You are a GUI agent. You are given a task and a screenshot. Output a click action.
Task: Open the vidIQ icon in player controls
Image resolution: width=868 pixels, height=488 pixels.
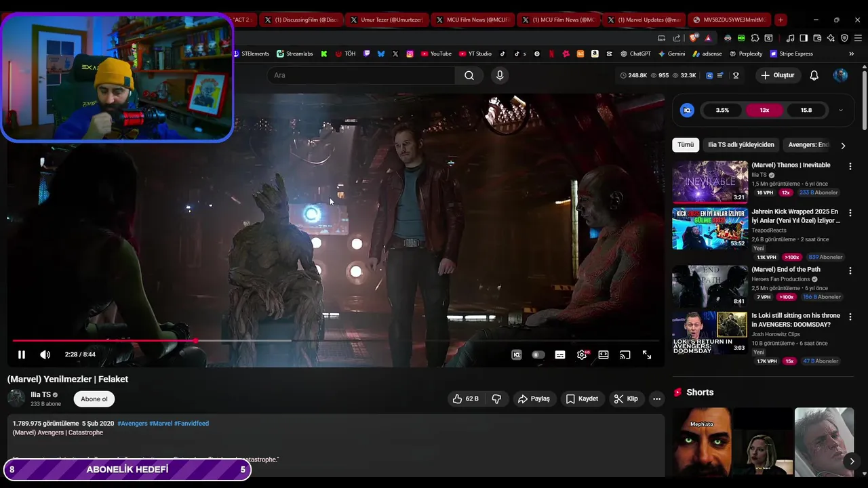pyautogui.click(x=517, y=354)
